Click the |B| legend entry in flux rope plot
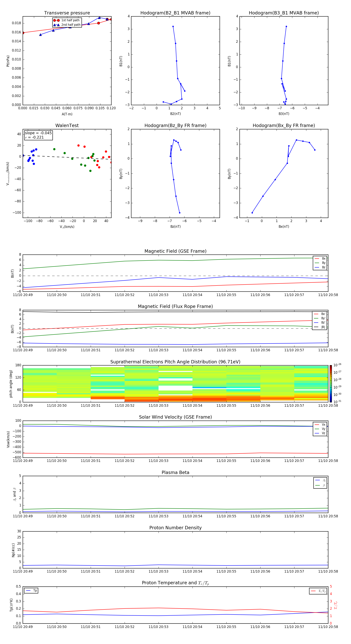The image size is (351, 644). (x=320, y=327)
